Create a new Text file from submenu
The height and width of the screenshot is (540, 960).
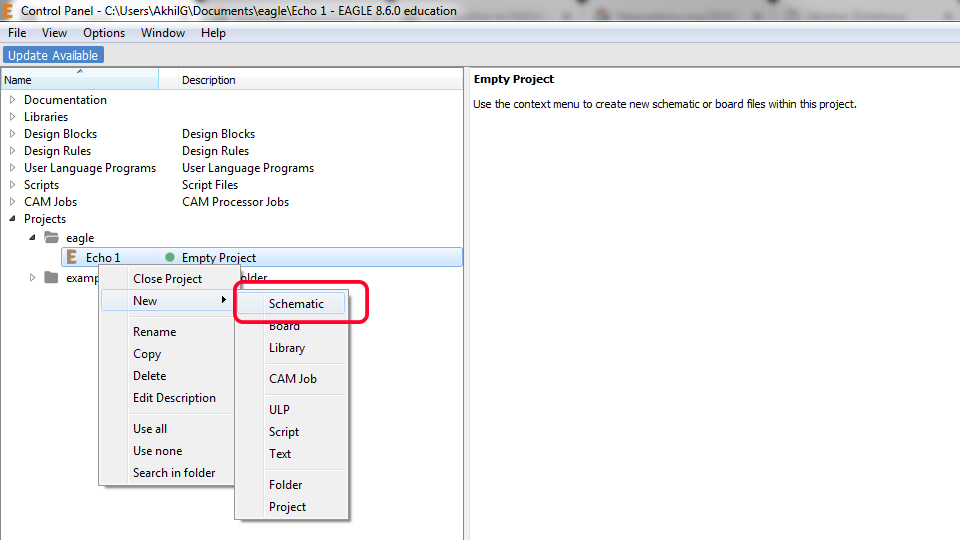point(291,454)
